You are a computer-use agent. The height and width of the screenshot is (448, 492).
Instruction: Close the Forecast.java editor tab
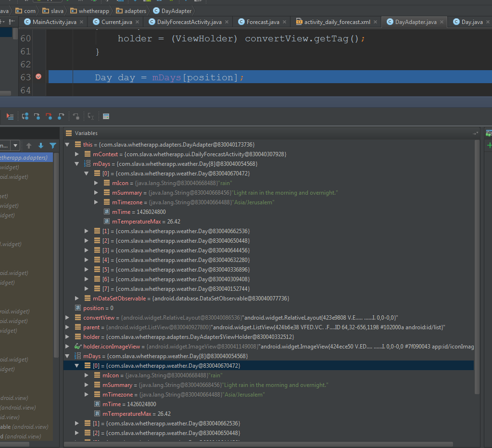[x=285, y=22]
